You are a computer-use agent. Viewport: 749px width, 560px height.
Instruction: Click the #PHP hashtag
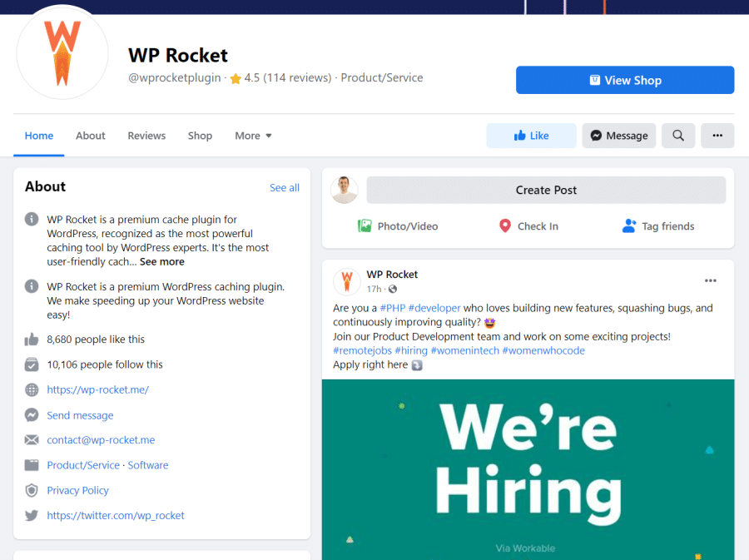point(393,309)
